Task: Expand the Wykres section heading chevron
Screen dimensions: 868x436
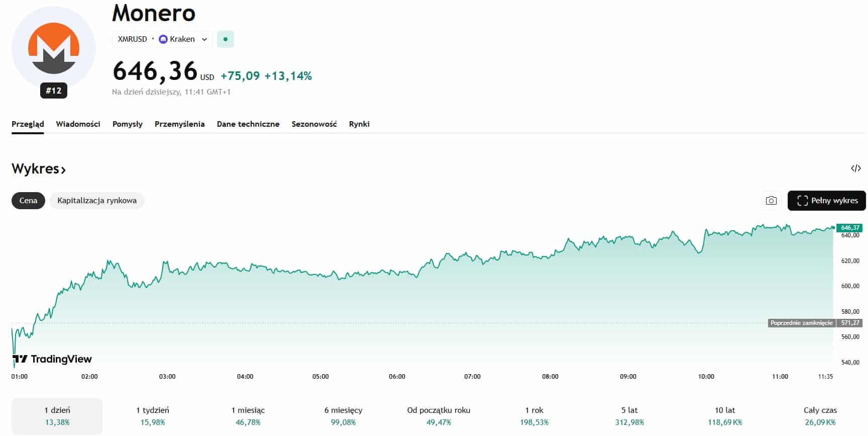Action: (x=63, y=170)
